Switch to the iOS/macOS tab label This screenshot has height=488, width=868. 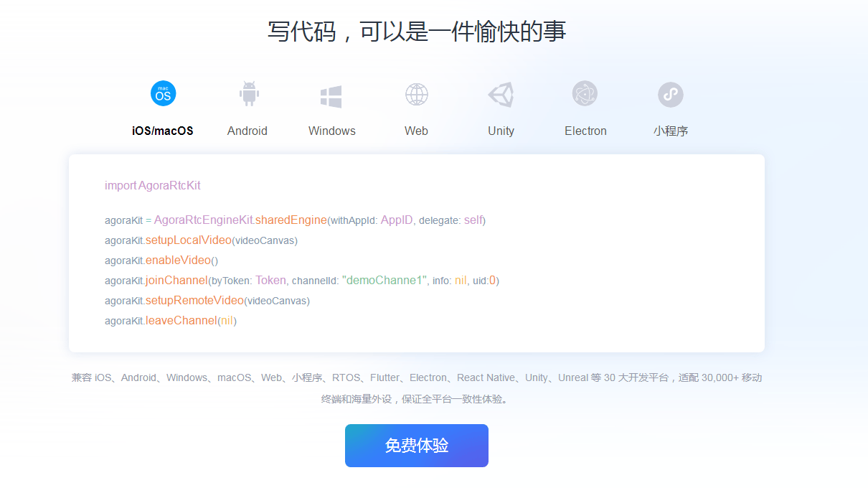[163, 131]
